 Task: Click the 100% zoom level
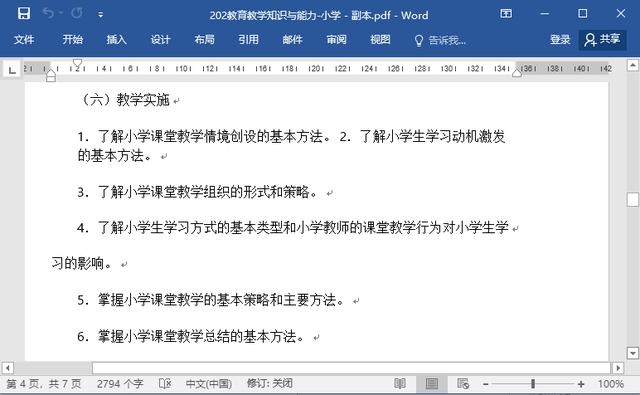(x=611, y=384)
